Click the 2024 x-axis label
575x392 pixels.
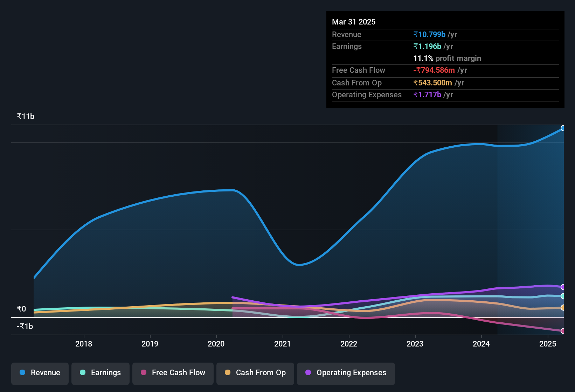point(481,344)
